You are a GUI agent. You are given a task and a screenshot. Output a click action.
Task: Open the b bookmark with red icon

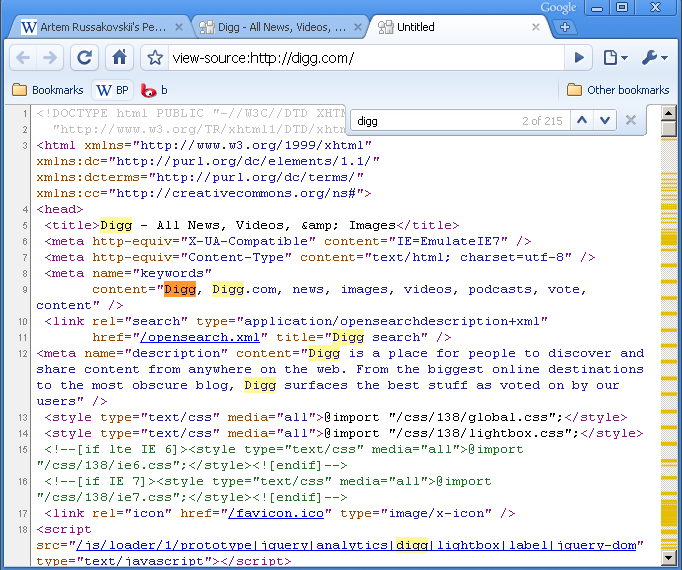point(154,90)
